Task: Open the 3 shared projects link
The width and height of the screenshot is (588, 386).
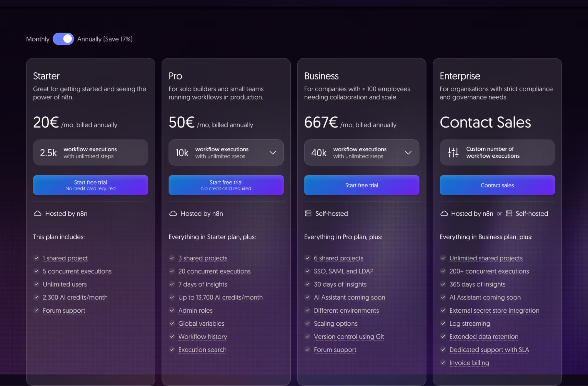Action: tap(203, 258)
